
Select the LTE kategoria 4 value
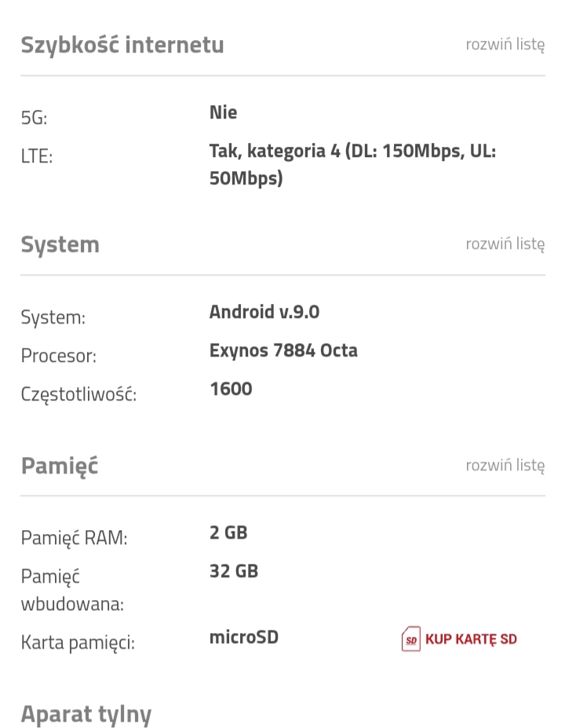tap(352, 164)
